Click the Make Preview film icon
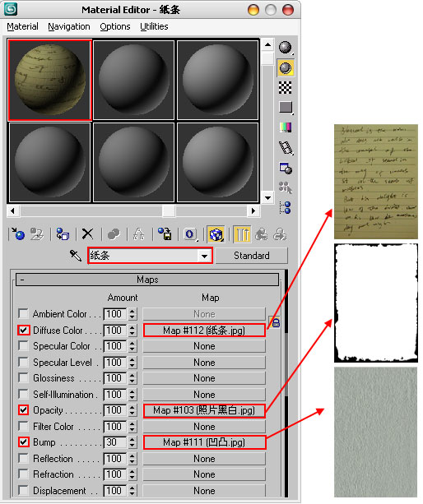 click(286, 147)
